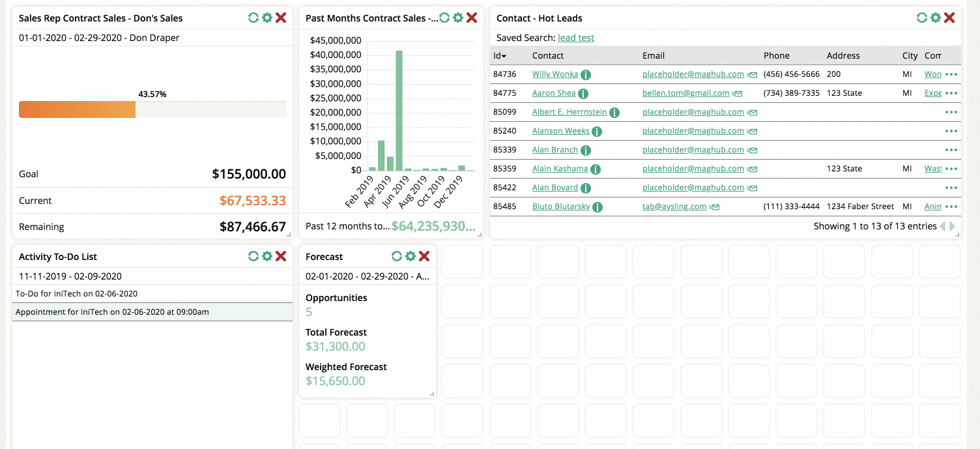Click email envelope icon for Willy Wonka
Screen dimensions: 980x449
(752, 75)
